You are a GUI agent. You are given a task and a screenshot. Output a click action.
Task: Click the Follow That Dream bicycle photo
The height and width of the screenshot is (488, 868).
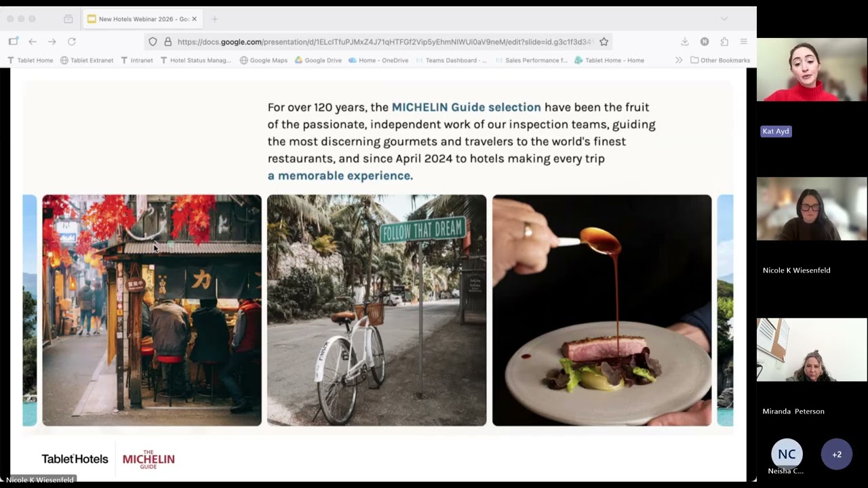[x=376, y=310]
